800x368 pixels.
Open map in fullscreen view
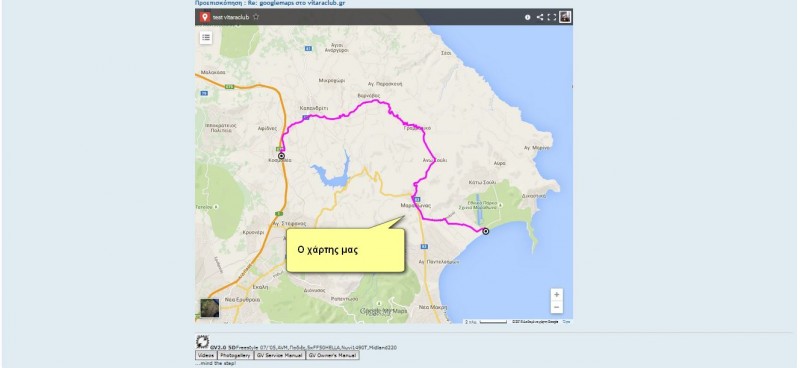pyautogui.click(x=552, y=17)
